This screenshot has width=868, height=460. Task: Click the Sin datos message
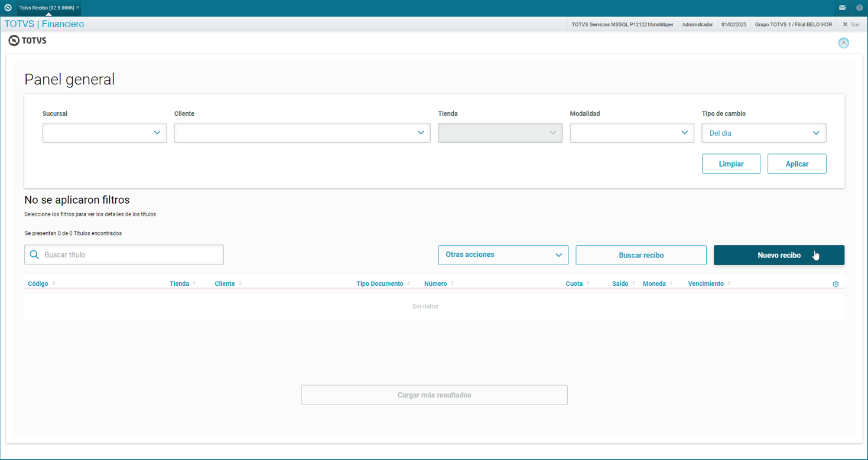click(425, 306)
